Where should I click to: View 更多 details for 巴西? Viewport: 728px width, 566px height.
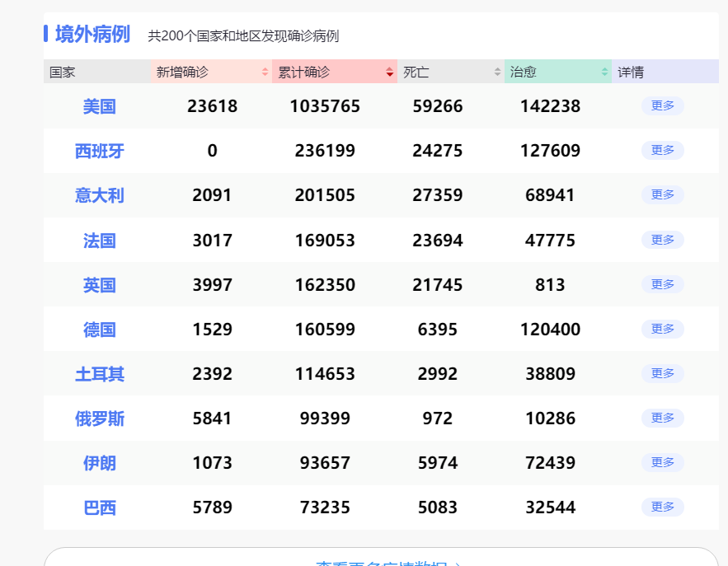click(x=662, y=507)
